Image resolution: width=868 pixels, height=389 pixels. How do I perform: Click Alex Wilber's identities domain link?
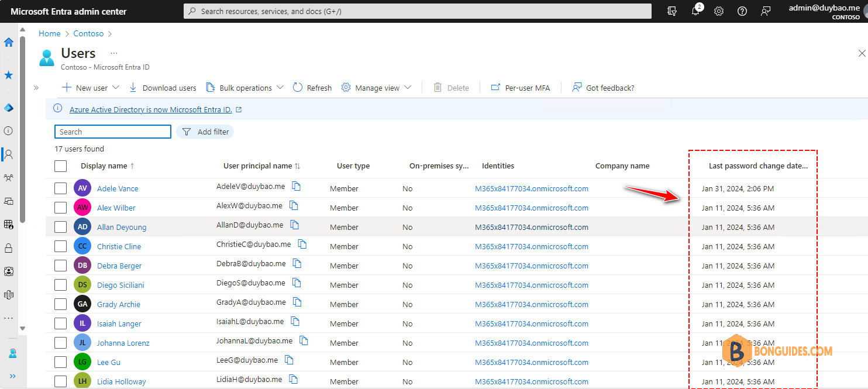tap(532, 208)
